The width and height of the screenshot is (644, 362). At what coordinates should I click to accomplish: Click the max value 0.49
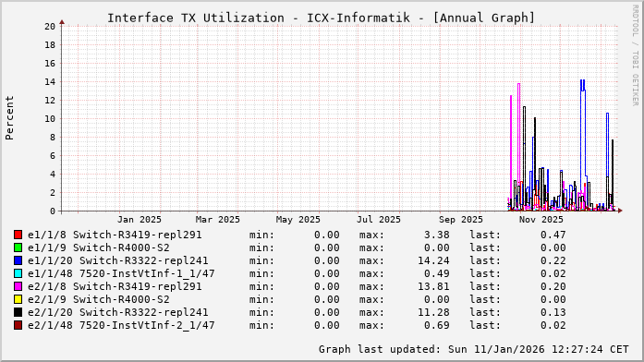(x=437, y=273)
